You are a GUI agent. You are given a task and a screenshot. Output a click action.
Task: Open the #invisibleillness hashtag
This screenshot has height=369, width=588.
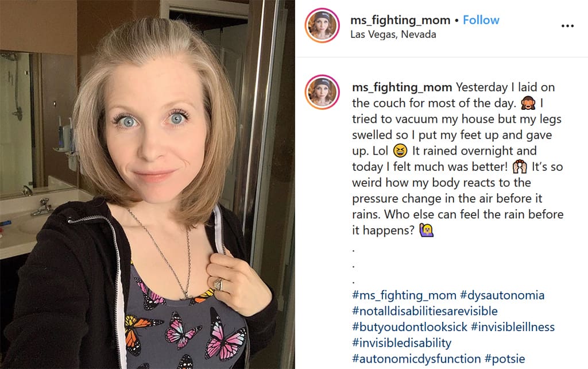tap(513, 327)
